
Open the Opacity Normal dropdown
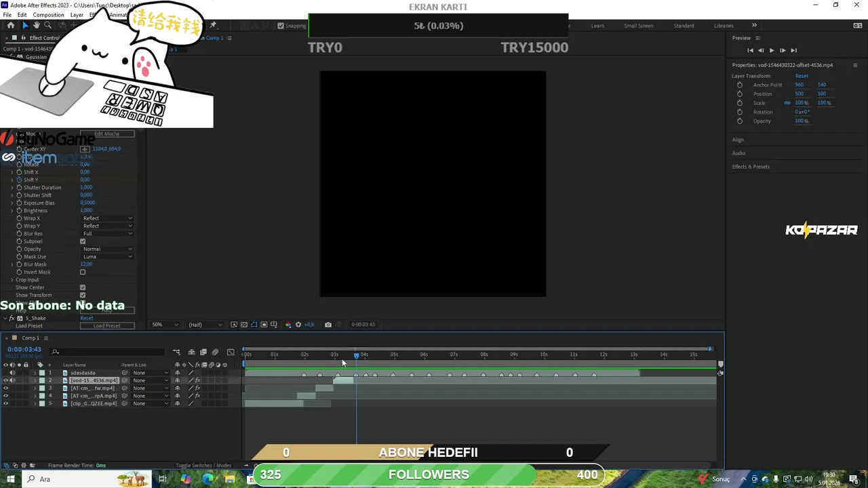tap(107, 249)
